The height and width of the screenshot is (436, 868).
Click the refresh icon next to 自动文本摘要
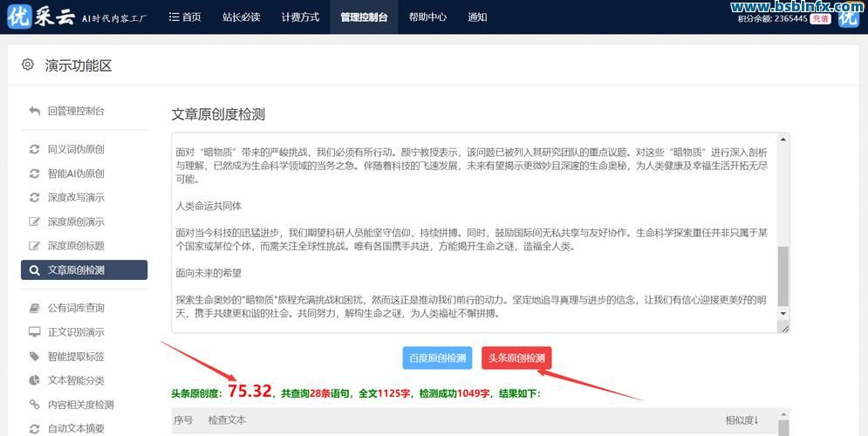[34, 429]
